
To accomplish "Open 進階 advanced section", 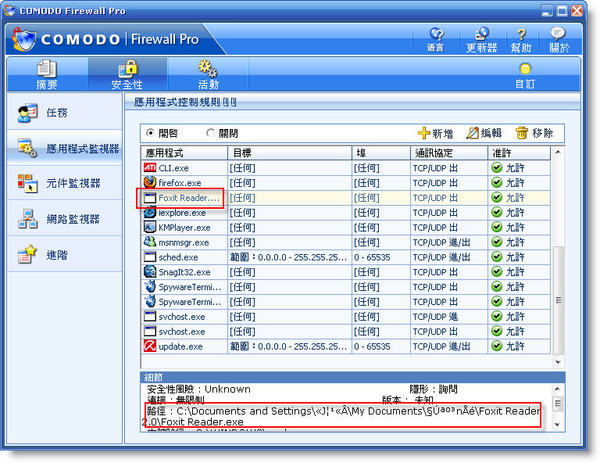I will (64, 255).
